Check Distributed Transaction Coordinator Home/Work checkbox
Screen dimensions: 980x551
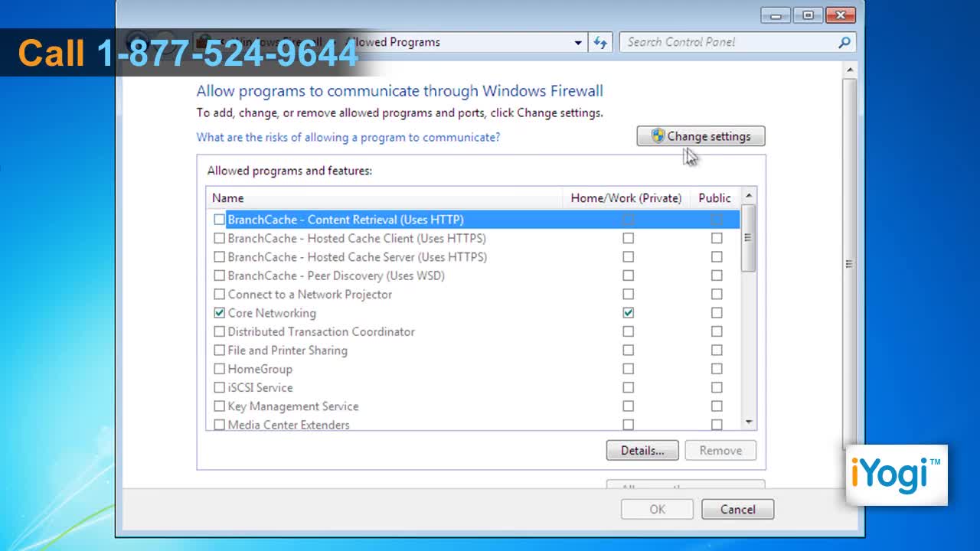(x=628, y=332)
